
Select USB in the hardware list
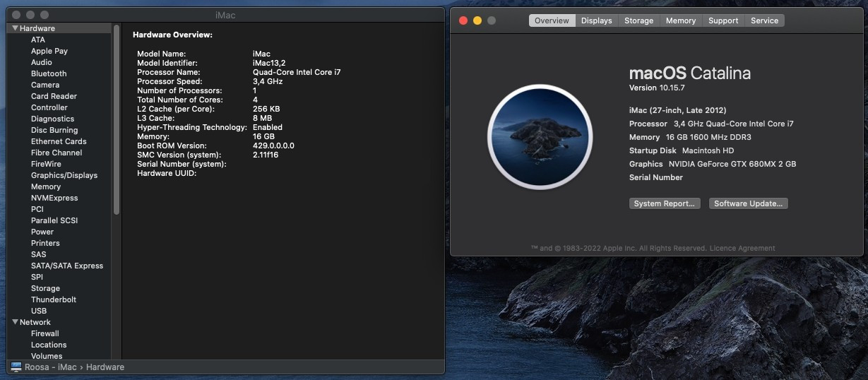pyautogui.click(x=39, y=311)
